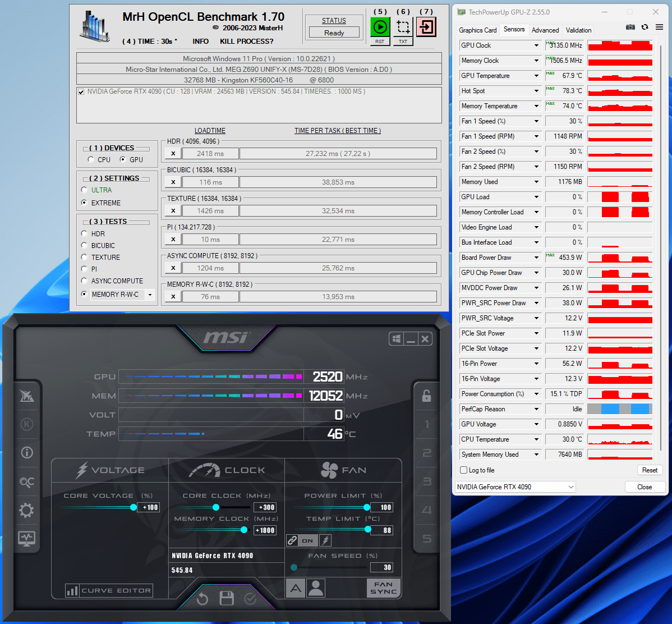Open the GPU Clock sensor dropdown
Screen dimensions: 672x624
pyautogui.click(x=536, y=45)
